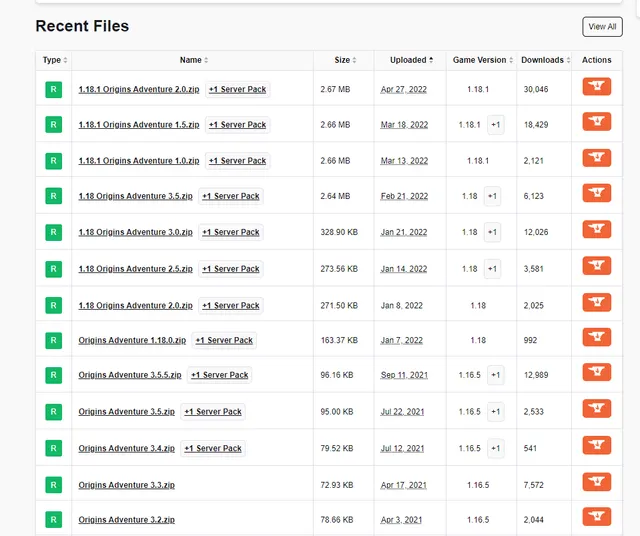Click release badge for 1.18 Origins Adventure 3.0
Image resolution: width=640 pixels, height=536 pixels.
point(53,232)
